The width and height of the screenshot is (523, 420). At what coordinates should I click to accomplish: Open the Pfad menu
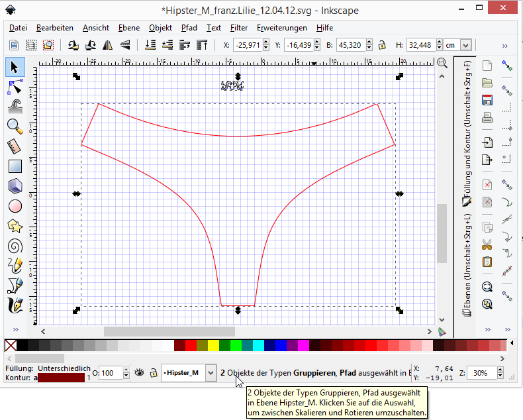click(189, 28)
